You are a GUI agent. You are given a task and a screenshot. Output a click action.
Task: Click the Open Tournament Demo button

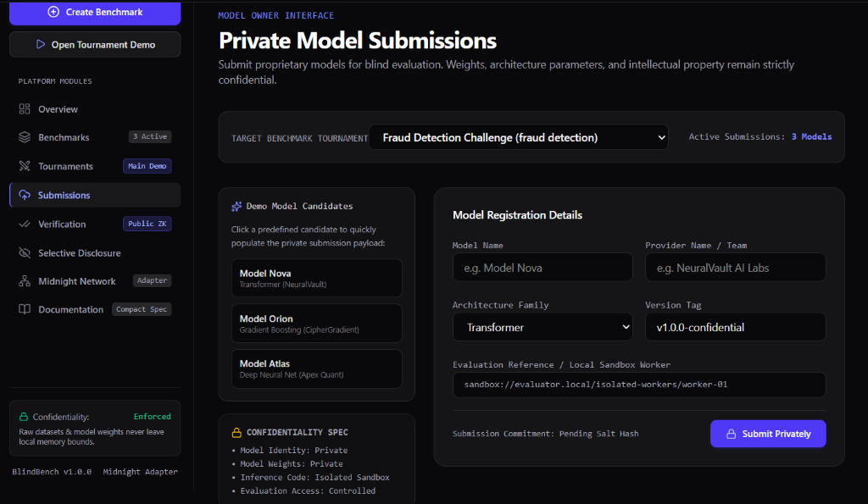point(95,44)
